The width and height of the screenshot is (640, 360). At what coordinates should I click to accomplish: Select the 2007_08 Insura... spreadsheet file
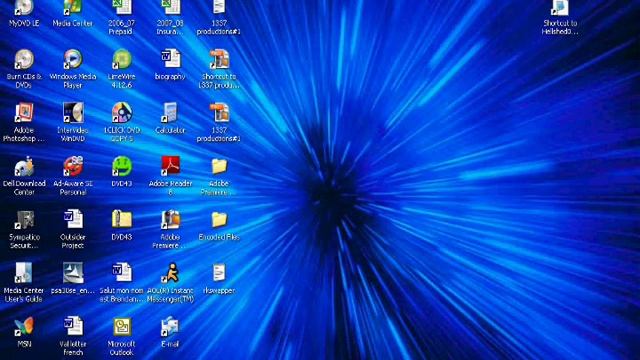coord(171,7)
